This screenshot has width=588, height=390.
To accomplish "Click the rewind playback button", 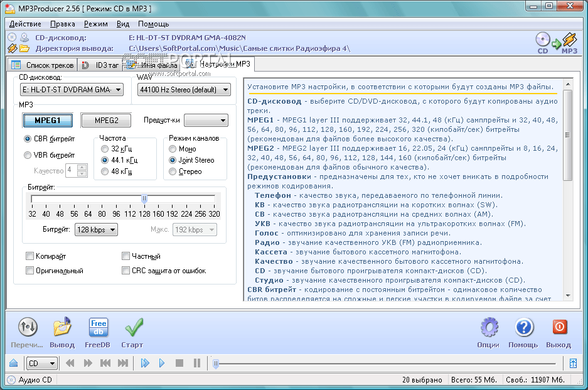I will (70, 363).
